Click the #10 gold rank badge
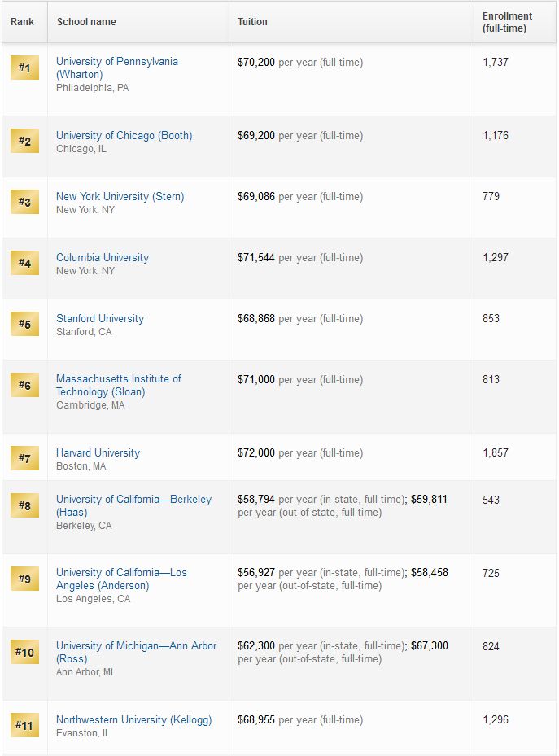Screen dimensions: 559x756 [x=24, y=652]
